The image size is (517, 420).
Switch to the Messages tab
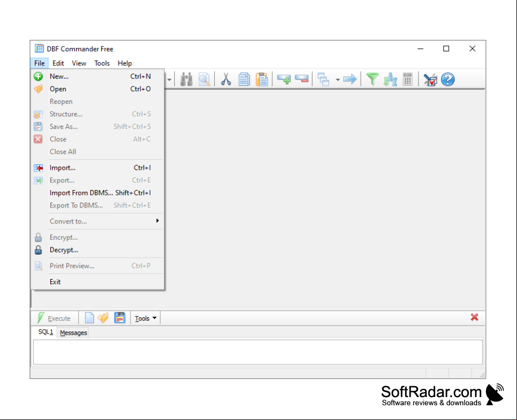click(x=74, y=333)
